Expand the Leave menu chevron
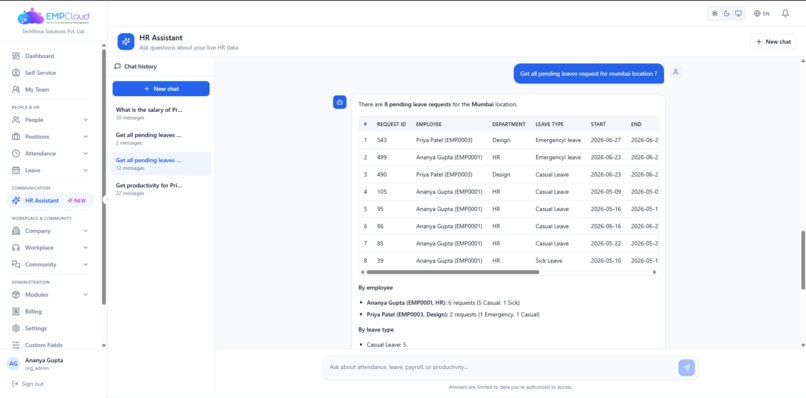The image size is (806, 398). tap(85, 170)
